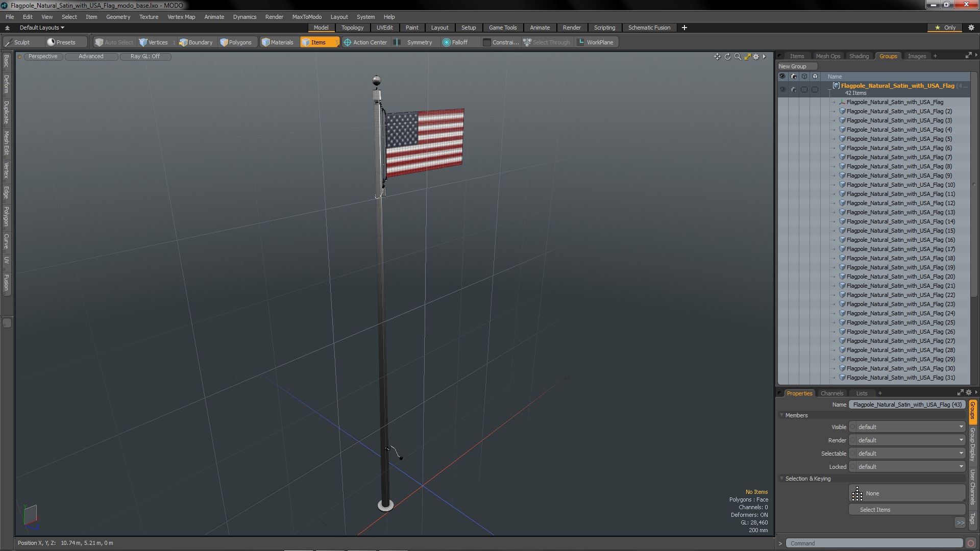The height and width of the screenshot is (551, 980).
Task: Open the Constraints options
Action: [x=501, y=42]
